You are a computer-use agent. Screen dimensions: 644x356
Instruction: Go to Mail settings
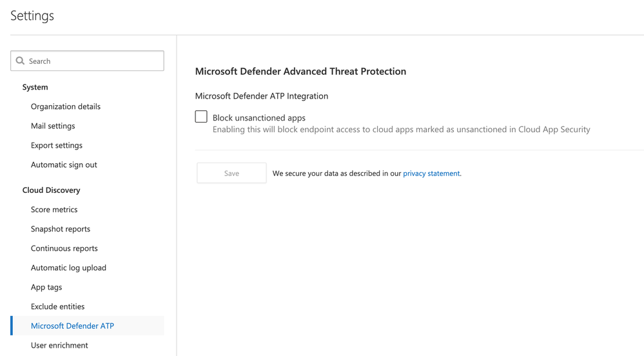[x=53, y=126]
